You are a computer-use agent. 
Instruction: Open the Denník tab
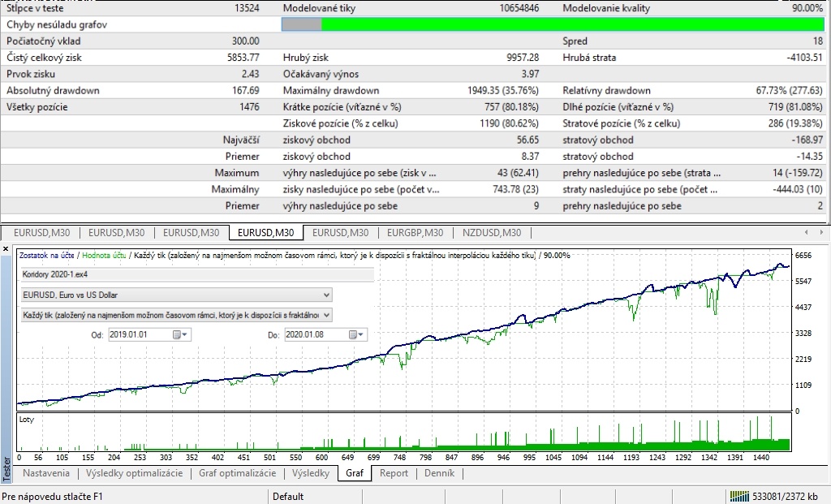tap(439, 473)
